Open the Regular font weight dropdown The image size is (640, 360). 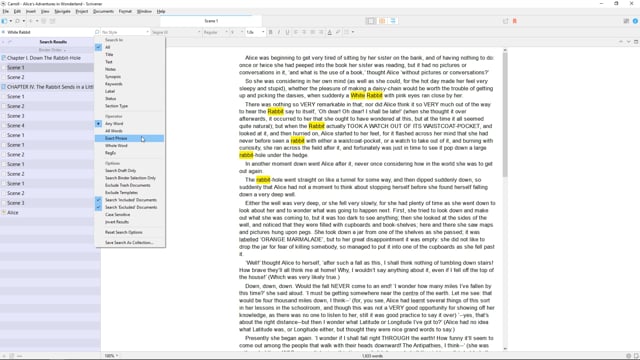(215, 32)
